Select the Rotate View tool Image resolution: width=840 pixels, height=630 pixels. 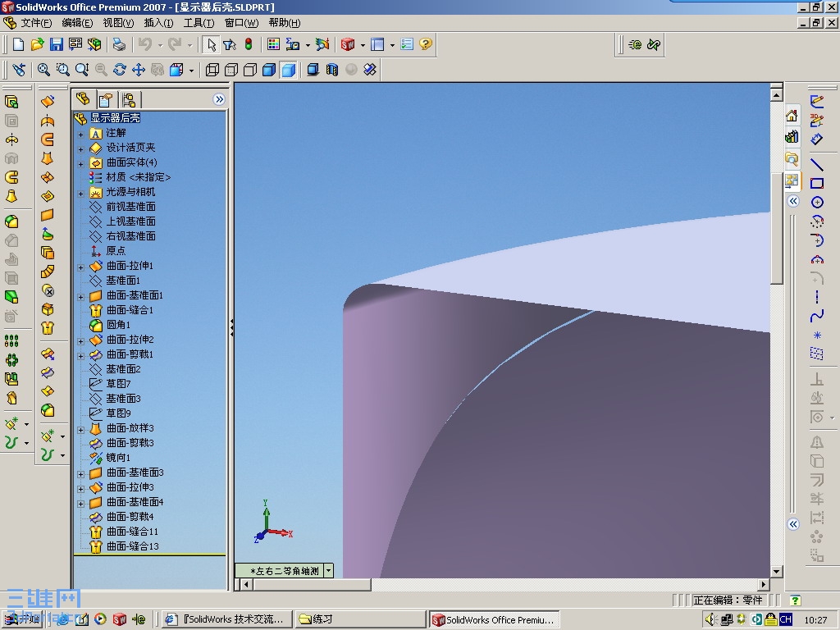pos(120,70)
